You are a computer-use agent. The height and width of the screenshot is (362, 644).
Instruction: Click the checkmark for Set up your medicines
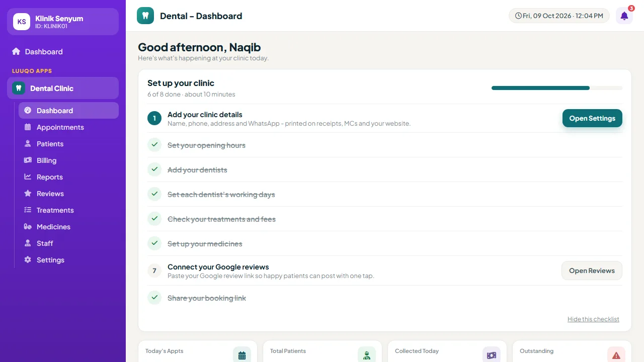pyautogui.click(x=154, y=243)
